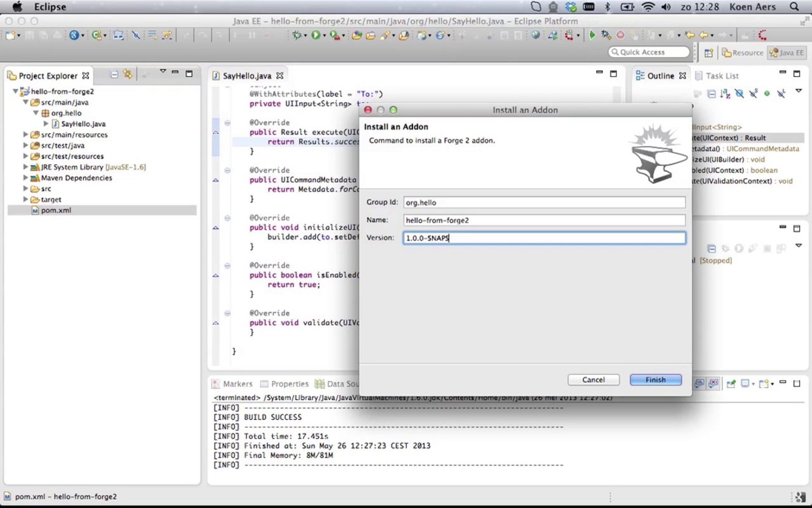This screenshot has width=812, height=508.
Task: Click Cancel in Install an Addon dialog
Action: 593,380
